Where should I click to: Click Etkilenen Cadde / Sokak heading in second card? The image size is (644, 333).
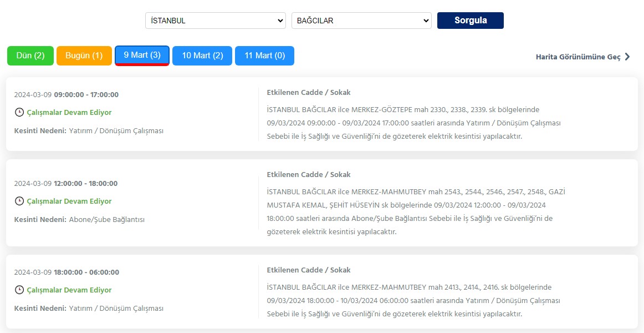pos(309,175)
